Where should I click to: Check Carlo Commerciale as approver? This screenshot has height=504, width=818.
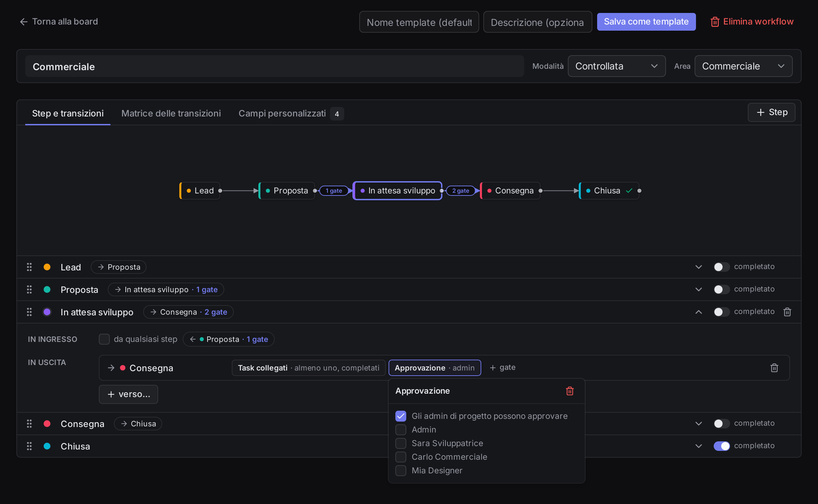[401, 457]
